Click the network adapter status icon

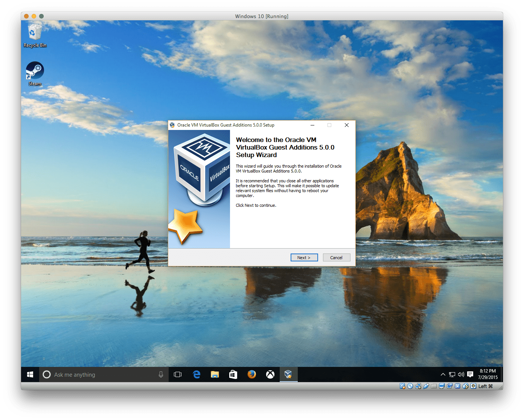point(418,386)
